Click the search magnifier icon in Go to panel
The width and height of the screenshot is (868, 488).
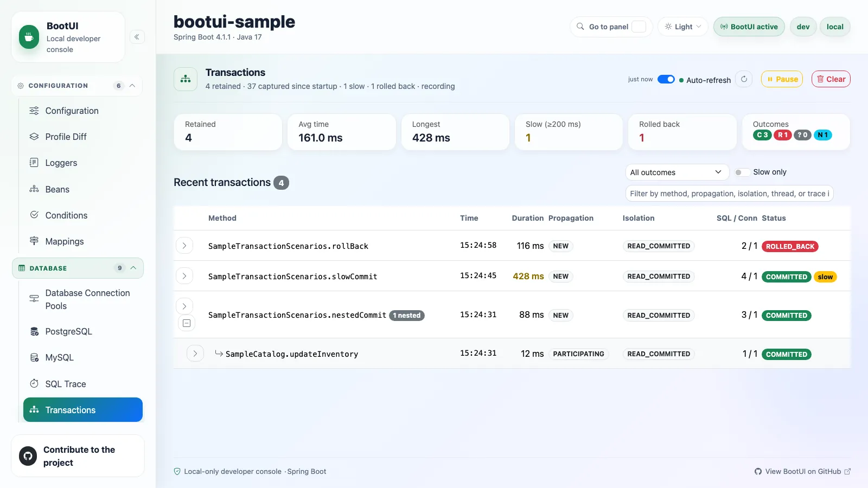pos(580,27)
